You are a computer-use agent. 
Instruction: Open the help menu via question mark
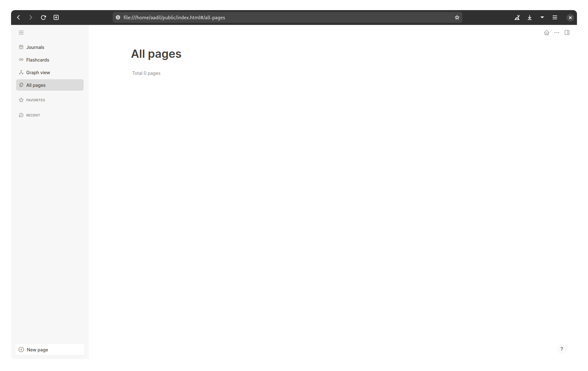point(562,349)
